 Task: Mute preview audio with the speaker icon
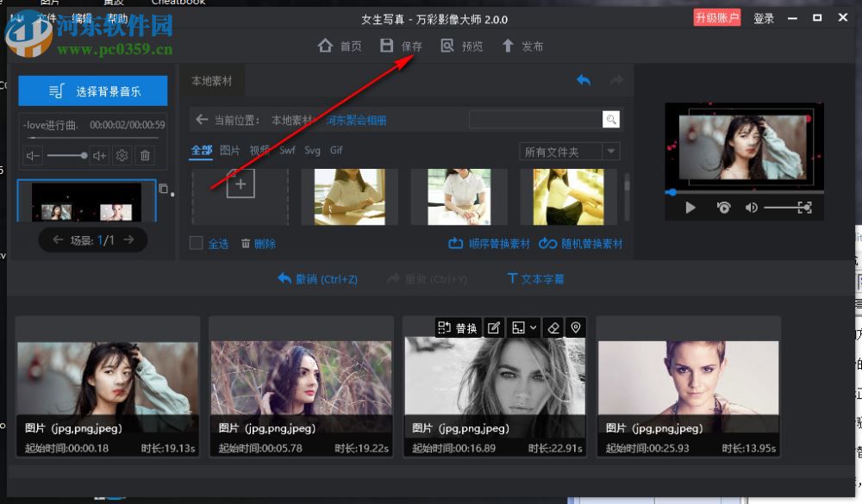click(x=751, y=207)
